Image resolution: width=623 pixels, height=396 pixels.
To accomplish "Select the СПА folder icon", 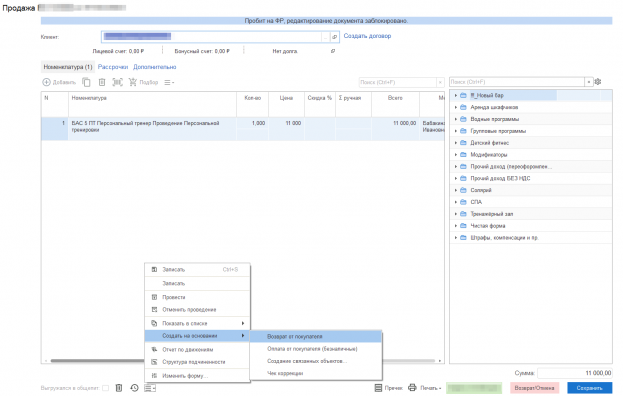I will click(x=463, y=202).
